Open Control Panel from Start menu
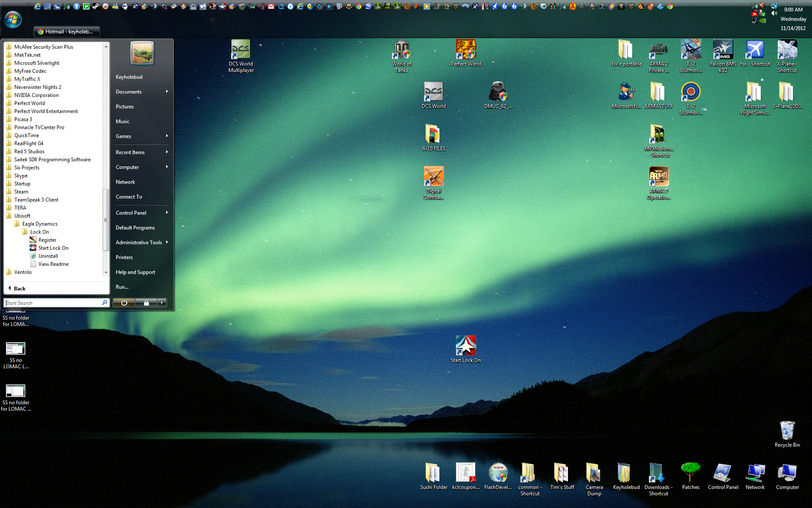This screenshot has width=812, height=508. (142, 213)
